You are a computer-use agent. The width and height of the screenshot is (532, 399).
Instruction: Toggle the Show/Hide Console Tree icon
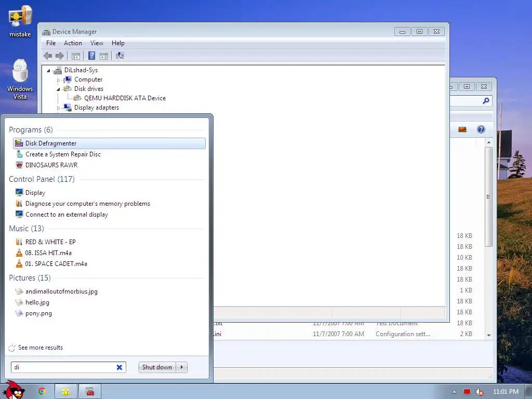76,56
